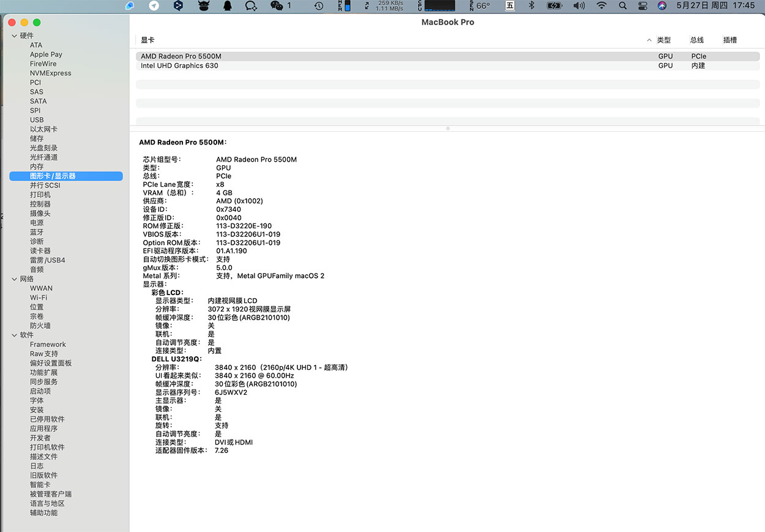Select 并行SCSI in the sidebar
Screen dimensions: 765x532
coord(45,185)
